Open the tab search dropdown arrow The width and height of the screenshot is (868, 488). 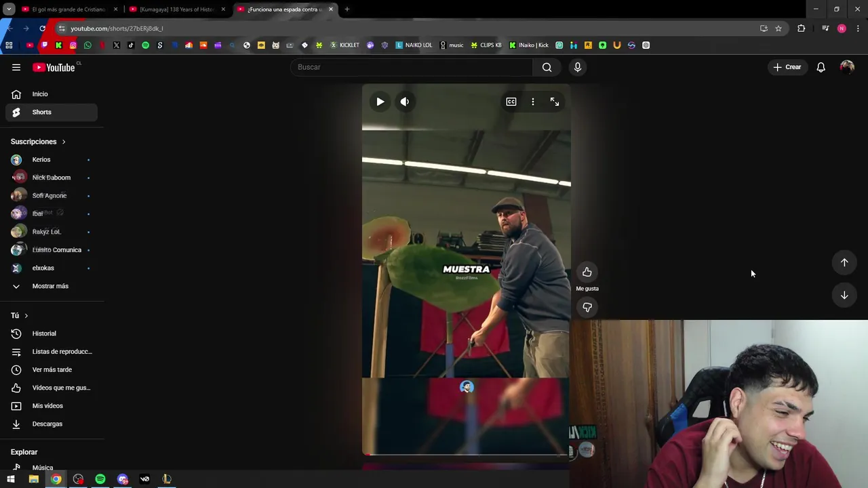[x=9, y=9]
